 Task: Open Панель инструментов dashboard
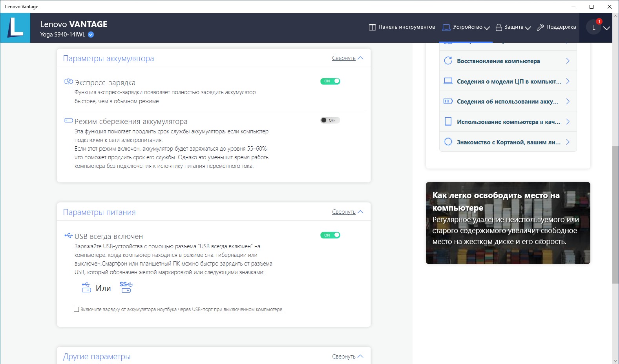point(402,27)
